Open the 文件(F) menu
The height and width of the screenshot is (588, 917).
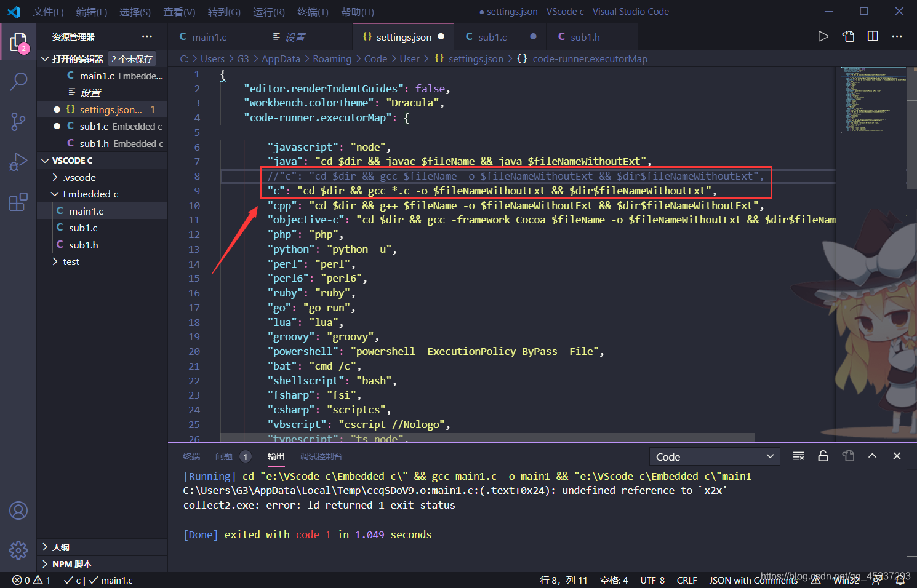pyautogui.click(x=48, y=12)
